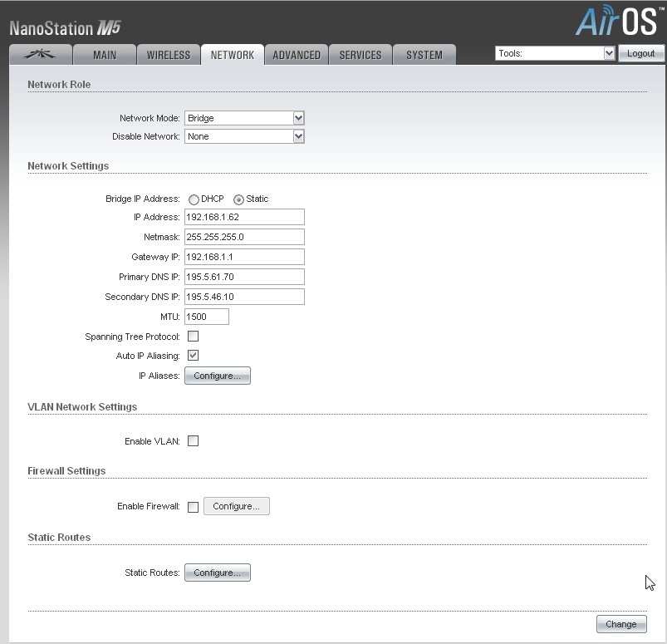Configure the Static Routes
The height and width of the screenshot is (644, 667).
217,573
